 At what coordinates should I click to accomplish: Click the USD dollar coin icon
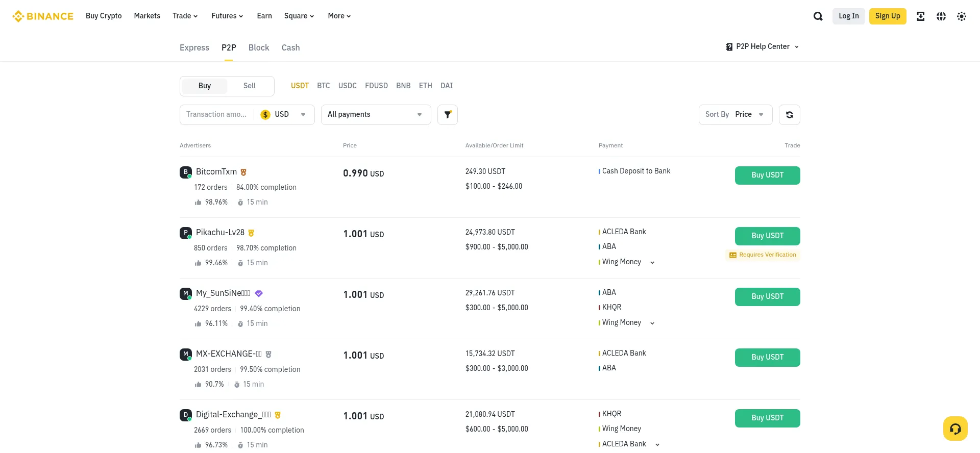[x=265, y=115]
